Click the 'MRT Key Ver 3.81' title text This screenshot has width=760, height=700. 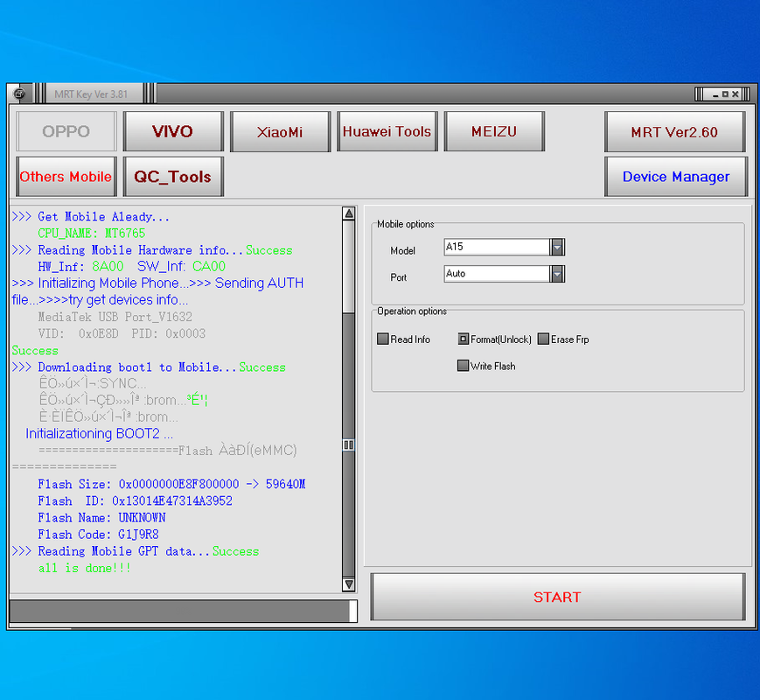click(x=91, y=94)
